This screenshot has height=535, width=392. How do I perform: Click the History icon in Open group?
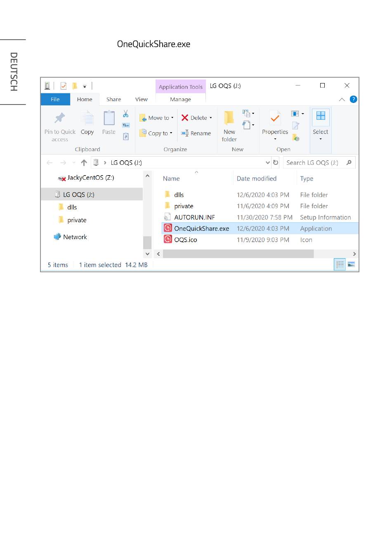point(295,137)
